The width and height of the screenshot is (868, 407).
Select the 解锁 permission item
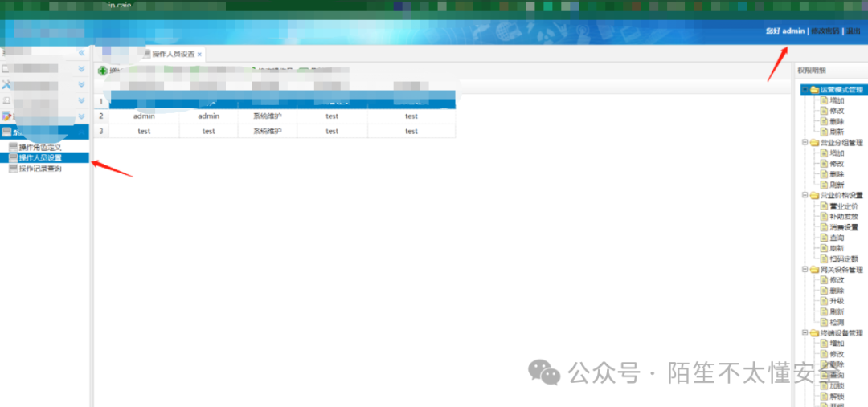click(837, 397)
